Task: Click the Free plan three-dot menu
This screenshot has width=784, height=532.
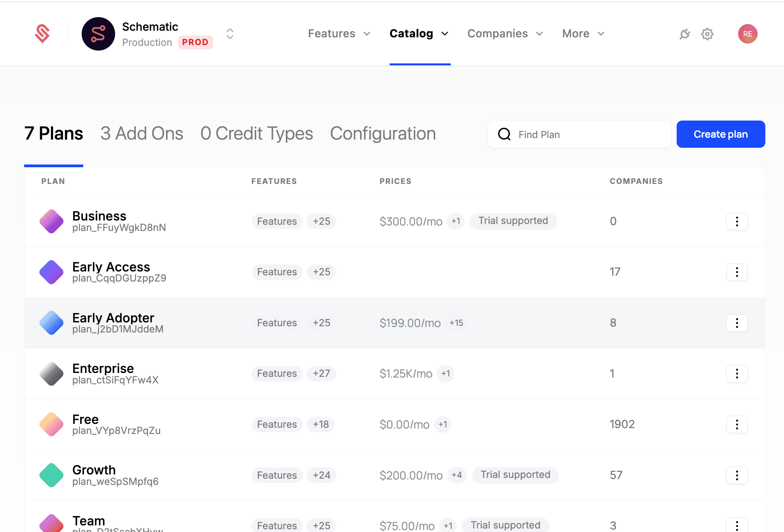Action: pos(737,425)
